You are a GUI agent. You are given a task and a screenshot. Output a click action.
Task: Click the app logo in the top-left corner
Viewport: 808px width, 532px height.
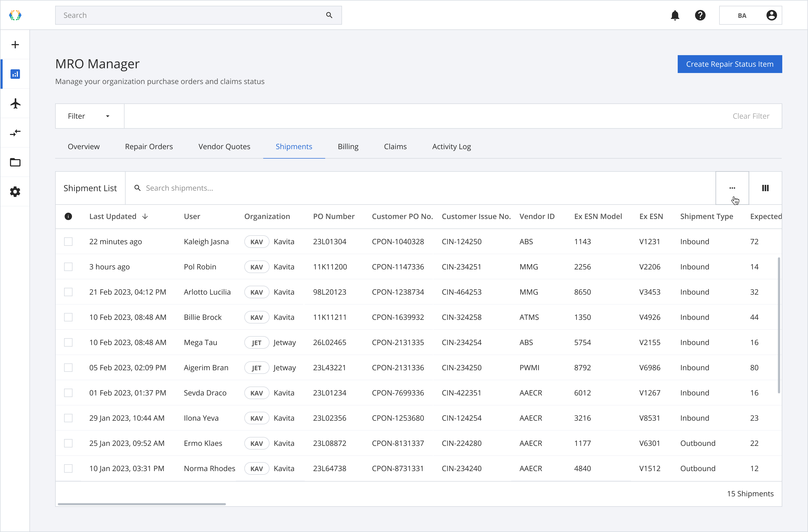point(15,15)
